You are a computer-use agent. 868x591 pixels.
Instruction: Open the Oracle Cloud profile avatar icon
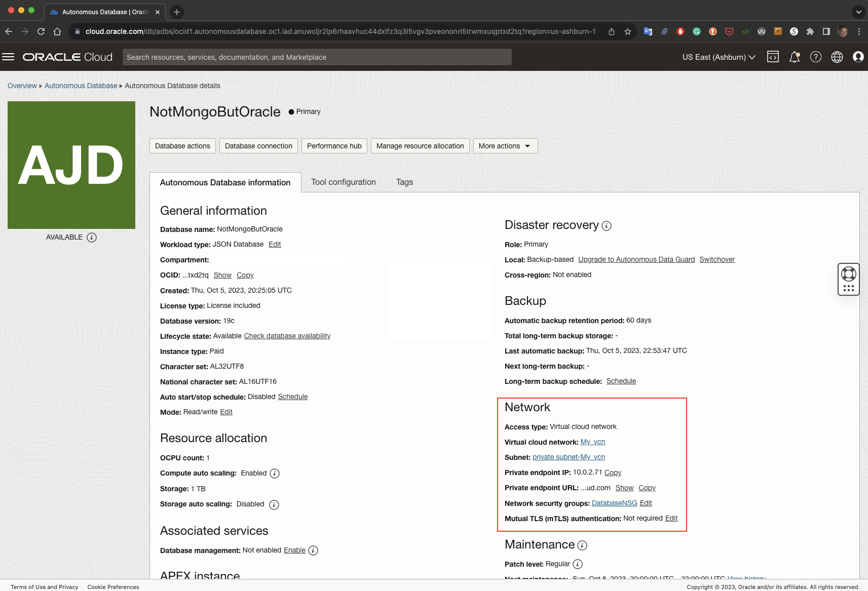click(x=858, y=57)
